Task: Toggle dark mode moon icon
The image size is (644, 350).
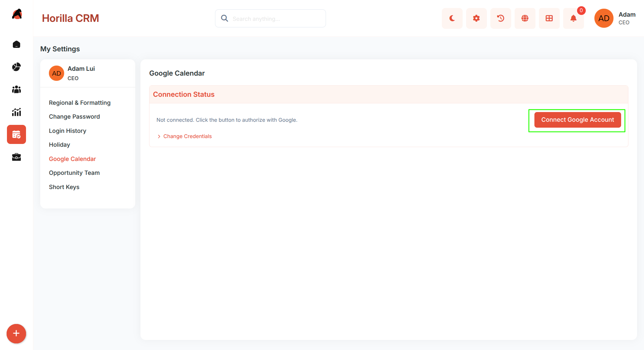Action: click(x=452, y=18)
